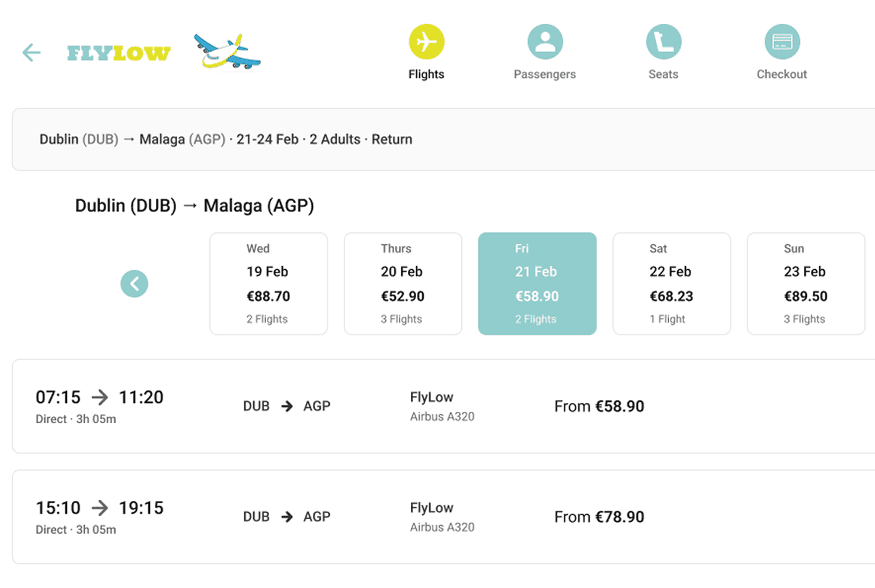
Task: Click the airplane logo image
Action: click(x=228, y=52)
